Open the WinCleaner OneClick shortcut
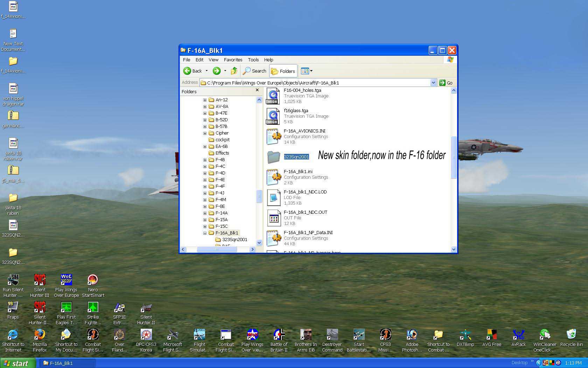This screenshot has height=368, width=588. click(545, 340)
